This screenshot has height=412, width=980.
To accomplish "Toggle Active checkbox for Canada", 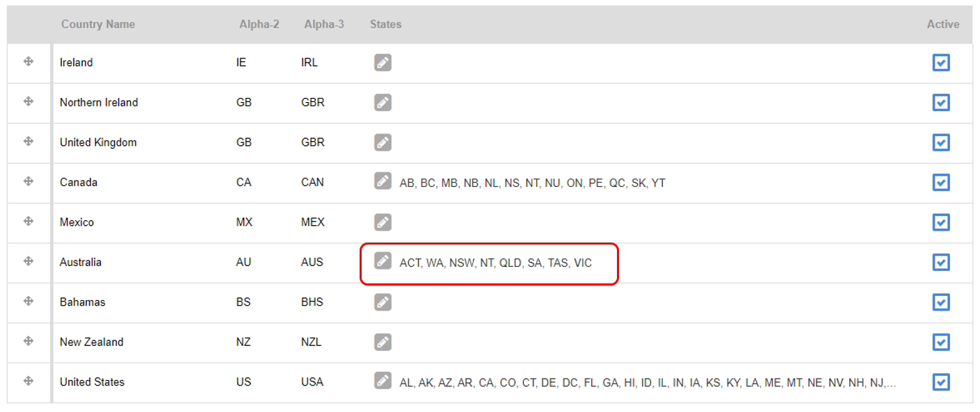I will click(x=941, y=183).
